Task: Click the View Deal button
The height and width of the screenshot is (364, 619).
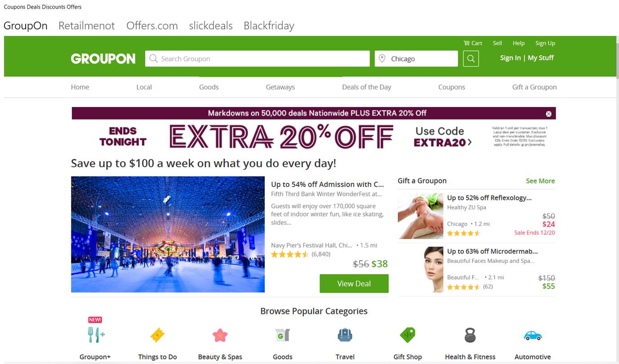Action: point(354,284)
